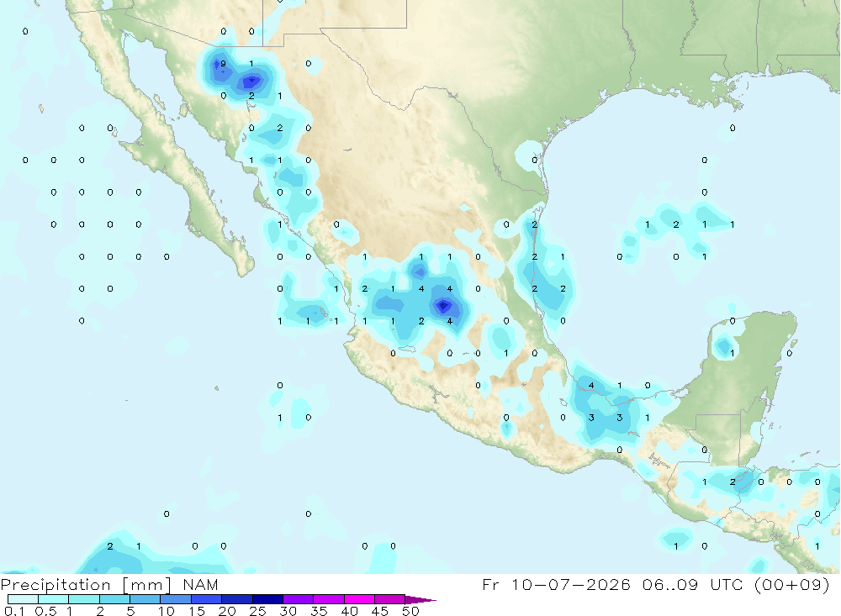Select the 5–10 mm legend color box
Screen dimensions: 841x616
(145, 599)
